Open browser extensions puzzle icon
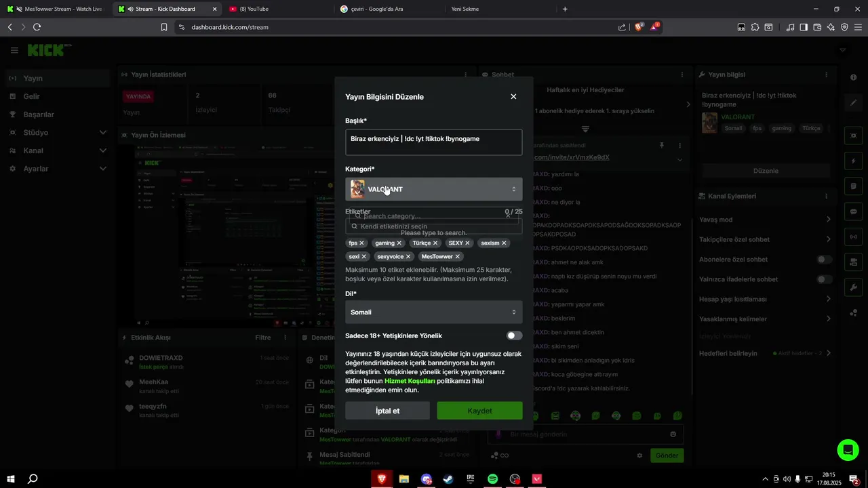 [x=755, y=27]
